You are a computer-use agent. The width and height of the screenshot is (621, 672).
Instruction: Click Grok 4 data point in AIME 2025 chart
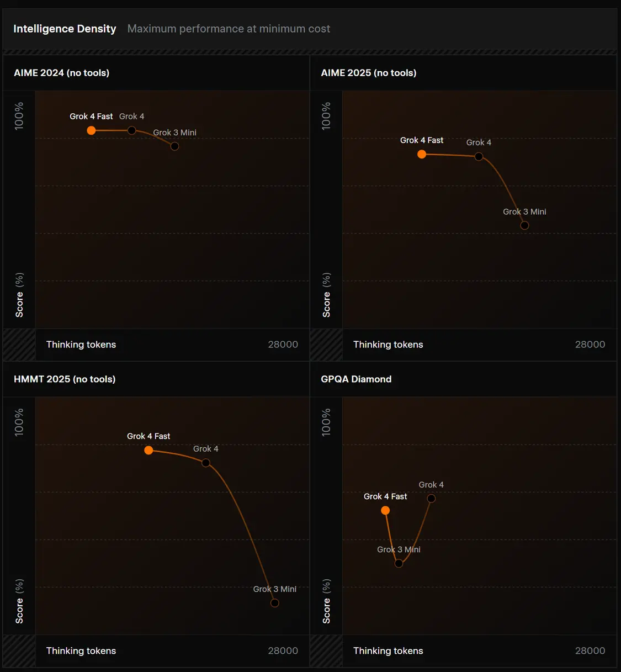tap(479, 156)
